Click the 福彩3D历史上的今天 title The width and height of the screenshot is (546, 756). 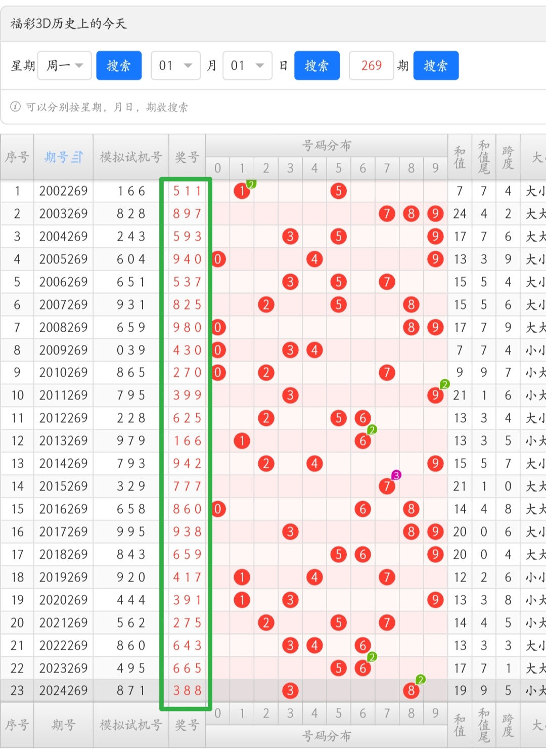coord(68,23)
